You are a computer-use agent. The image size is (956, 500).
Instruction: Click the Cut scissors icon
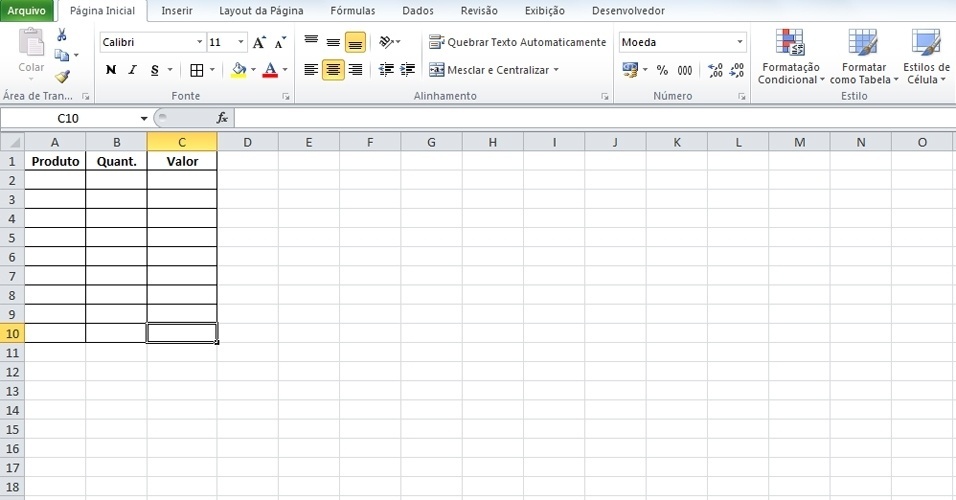click(62, 35)
